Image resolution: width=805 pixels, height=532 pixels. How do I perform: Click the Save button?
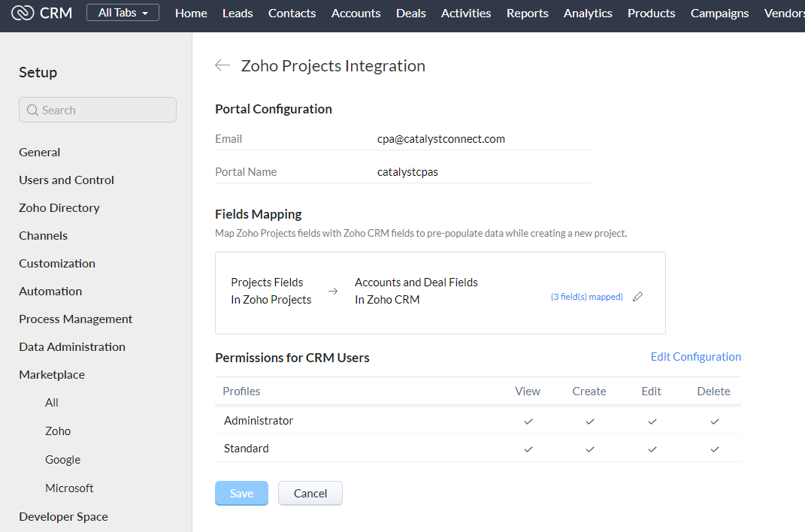coord(241,493)
